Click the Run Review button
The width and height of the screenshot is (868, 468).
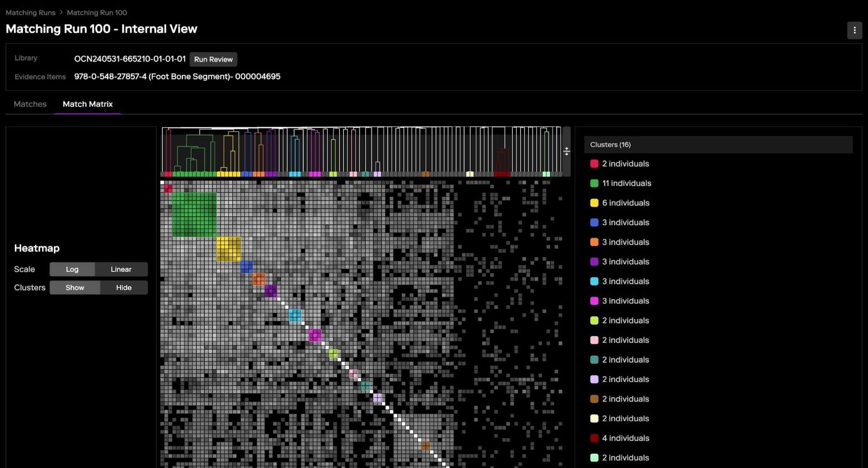213,59
